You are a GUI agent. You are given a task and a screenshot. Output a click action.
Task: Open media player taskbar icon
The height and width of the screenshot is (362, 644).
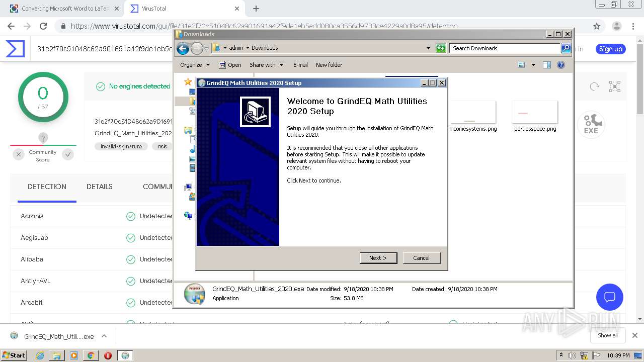pos(74,355)
